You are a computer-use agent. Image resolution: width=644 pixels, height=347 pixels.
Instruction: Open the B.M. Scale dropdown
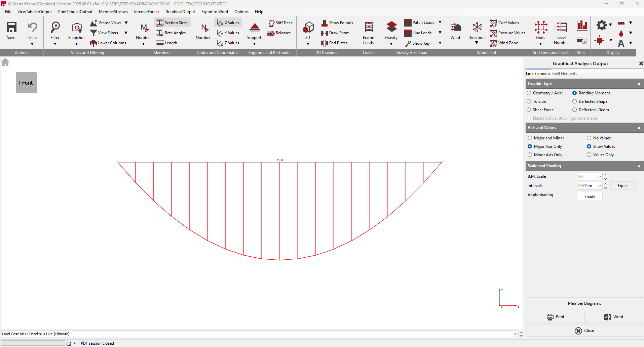tap(599, 176)
